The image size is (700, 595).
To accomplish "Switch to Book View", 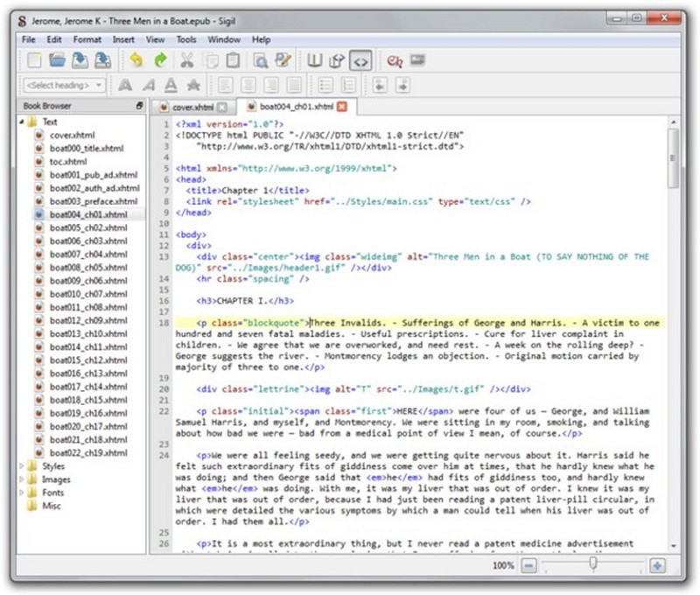I will (315, 60).
